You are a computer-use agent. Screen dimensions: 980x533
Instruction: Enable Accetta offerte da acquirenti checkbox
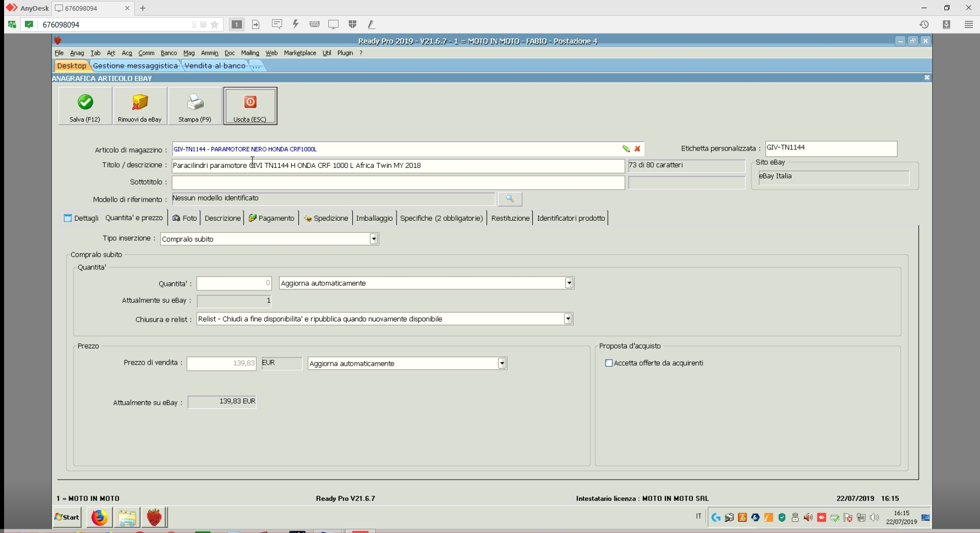[x=609, y=363]
